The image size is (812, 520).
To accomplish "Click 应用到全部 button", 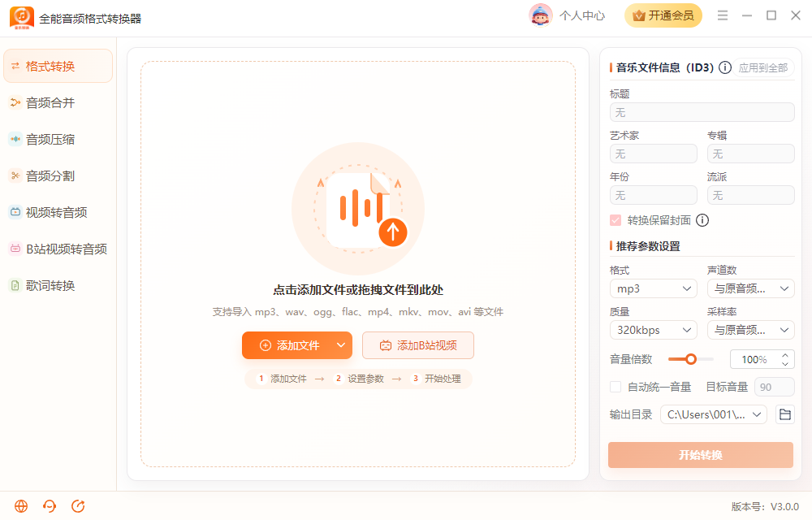I will click(762, 68).
